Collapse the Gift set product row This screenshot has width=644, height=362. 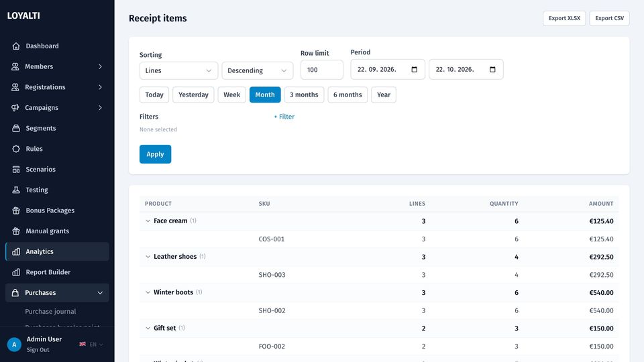click(x=148, y=328)
